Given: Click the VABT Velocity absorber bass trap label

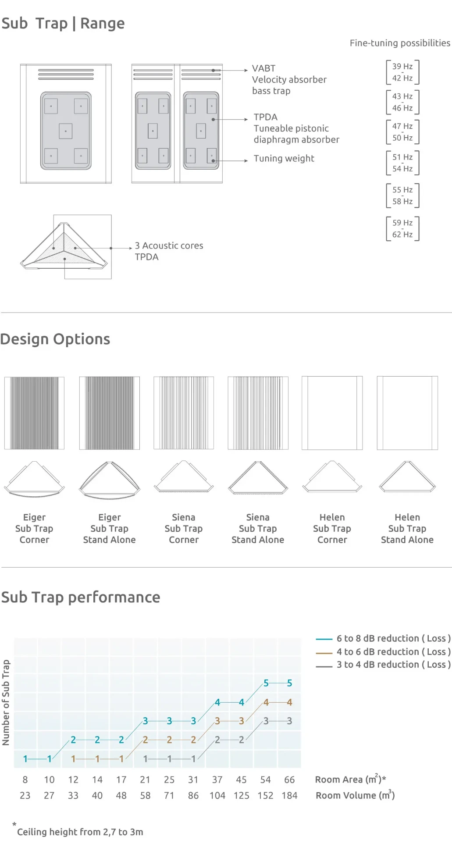Looking at the screenshot, I should tap(289, 80).
